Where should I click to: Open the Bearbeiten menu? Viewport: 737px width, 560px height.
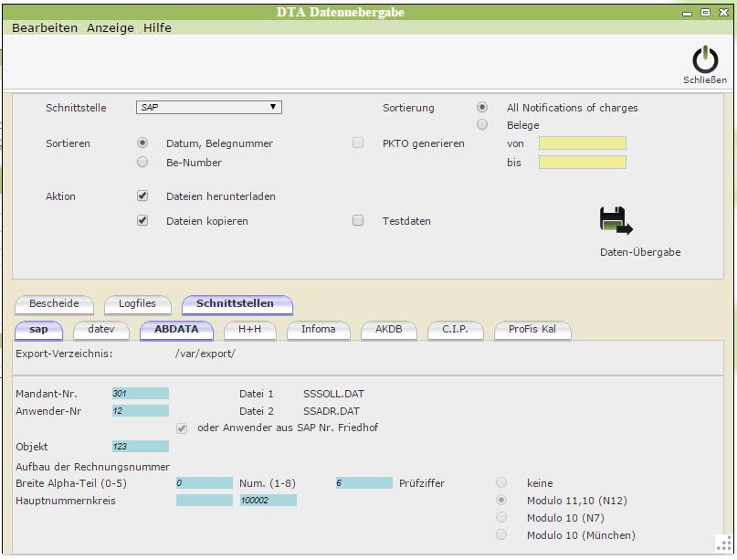[45, 28]
